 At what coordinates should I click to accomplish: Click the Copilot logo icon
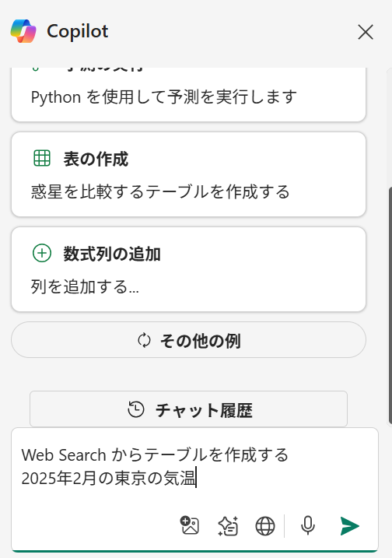23,31
